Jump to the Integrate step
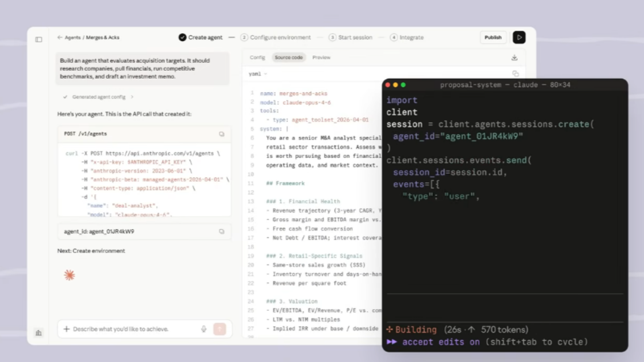The height and width of the screenshot is (362, 644). pos(407,38)
